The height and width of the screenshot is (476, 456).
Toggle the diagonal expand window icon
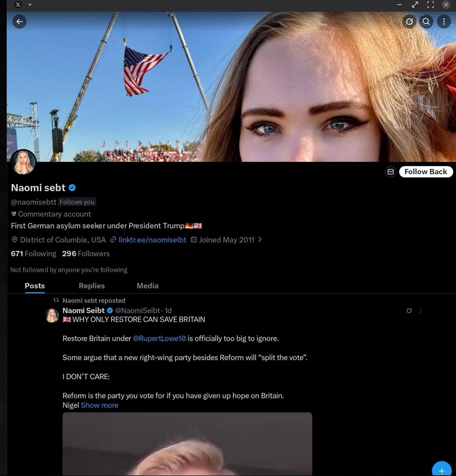[x=415, y=5]
